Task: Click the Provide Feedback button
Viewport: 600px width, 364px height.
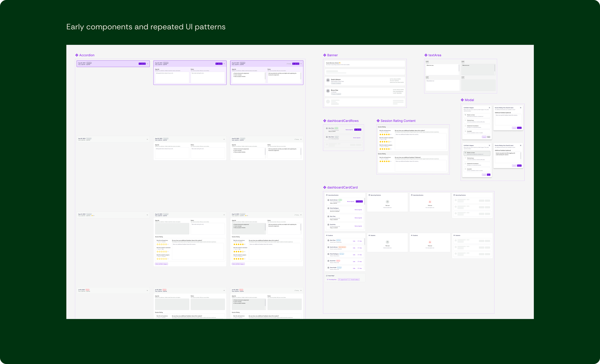Action: click(x=354, y=279)
